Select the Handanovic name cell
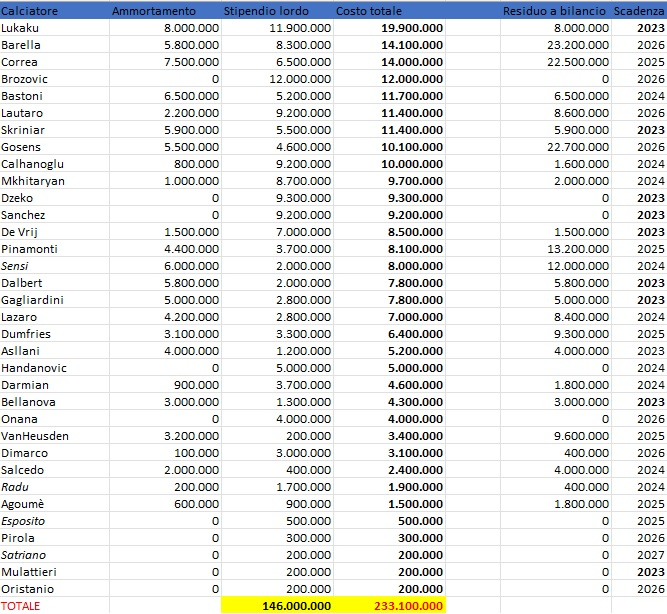The width and height of the screenshot is (667, 614). 34,368
